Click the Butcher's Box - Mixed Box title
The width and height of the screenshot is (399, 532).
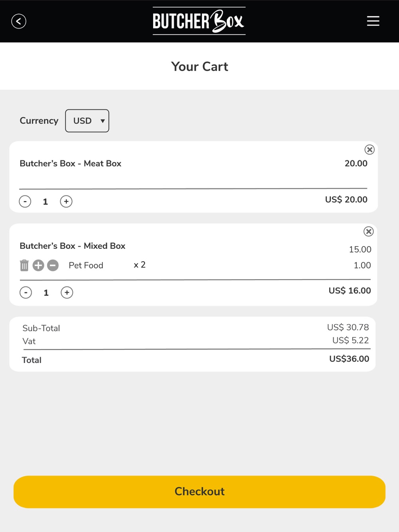pos(73,246)
